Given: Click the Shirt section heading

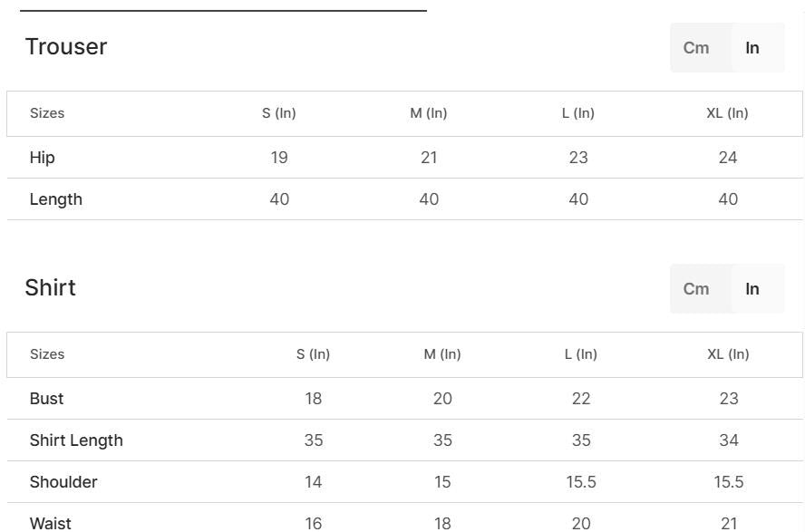Looking at the screenshot, I should coord(51,288).
